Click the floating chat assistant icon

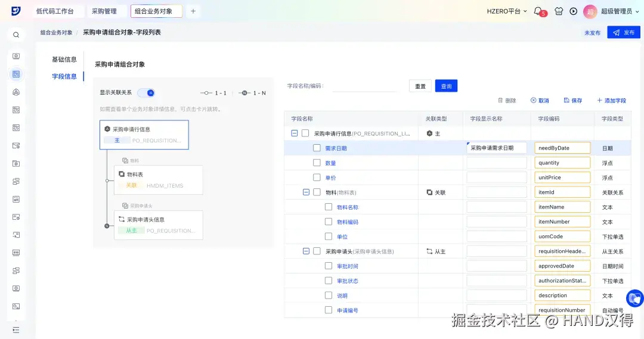click(x=635, y=298)
